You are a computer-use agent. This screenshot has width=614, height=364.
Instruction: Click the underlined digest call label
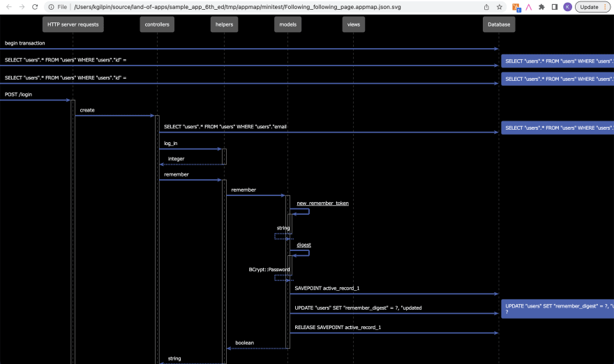(304, 245)
